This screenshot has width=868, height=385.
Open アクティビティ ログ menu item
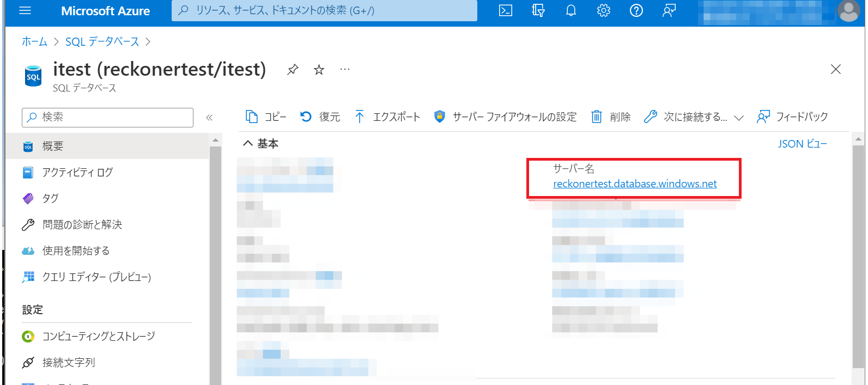pos(107,172)
